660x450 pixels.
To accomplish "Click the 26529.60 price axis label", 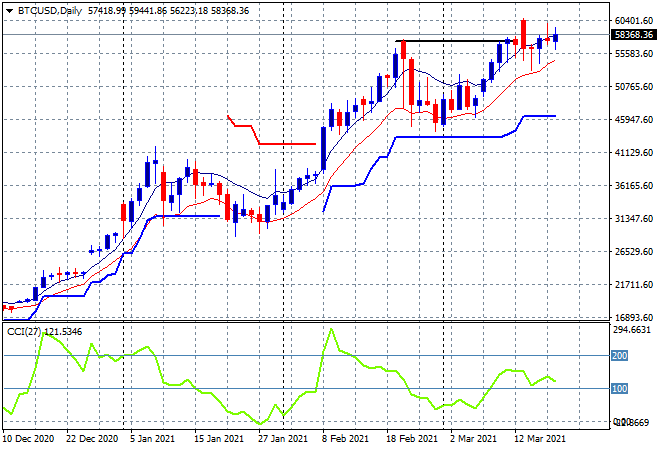I will [633, 252].
